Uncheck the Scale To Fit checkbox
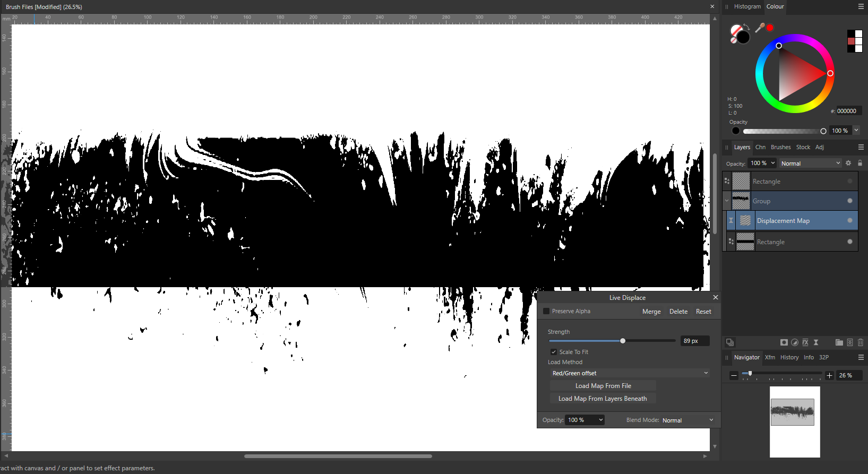 click(x=554, y=352)
